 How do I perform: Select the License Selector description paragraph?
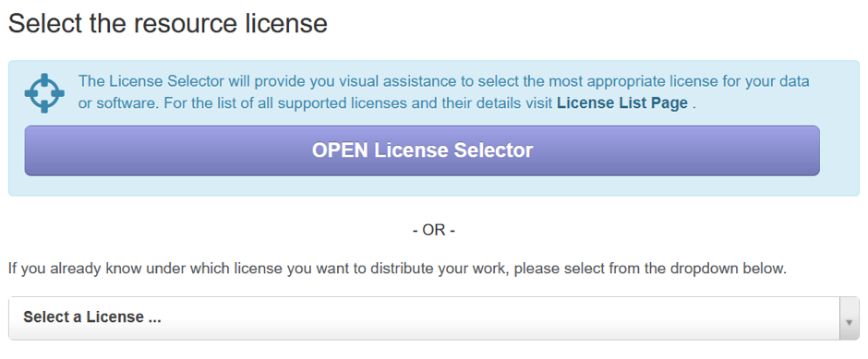click(444, 92)
